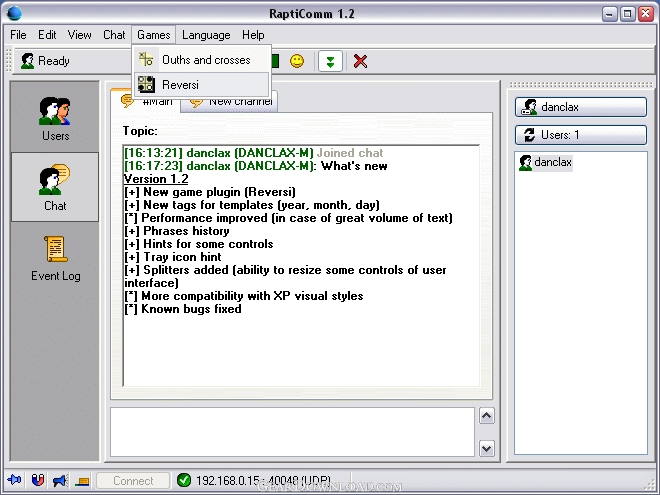660x495 pixels.
Task: Open the Chat menu
Action: [x=114, y=35]
